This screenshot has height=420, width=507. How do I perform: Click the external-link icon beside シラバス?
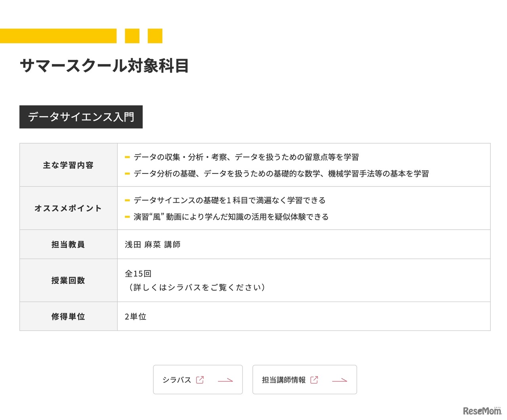[x=200, y=380]
